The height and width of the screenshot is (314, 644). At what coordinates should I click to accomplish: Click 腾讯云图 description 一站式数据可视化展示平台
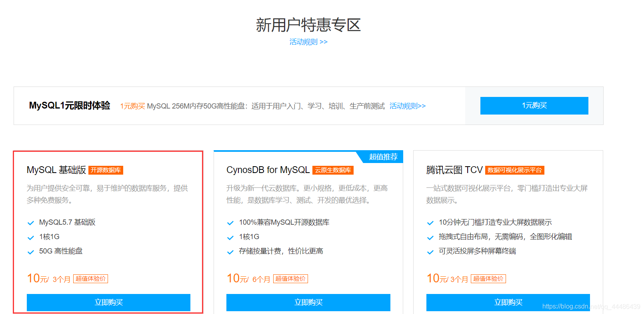coord(507,194)
